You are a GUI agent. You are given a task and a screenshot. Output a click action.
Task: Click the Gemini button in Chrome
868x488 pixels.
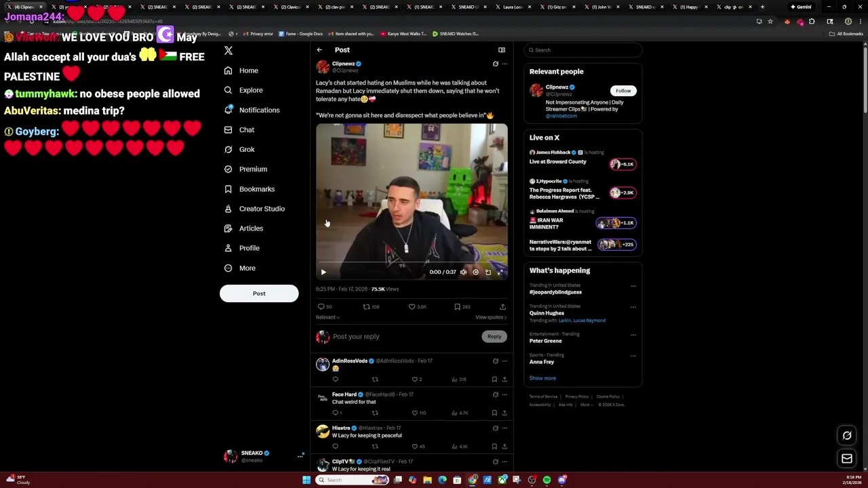coord(802,7)
